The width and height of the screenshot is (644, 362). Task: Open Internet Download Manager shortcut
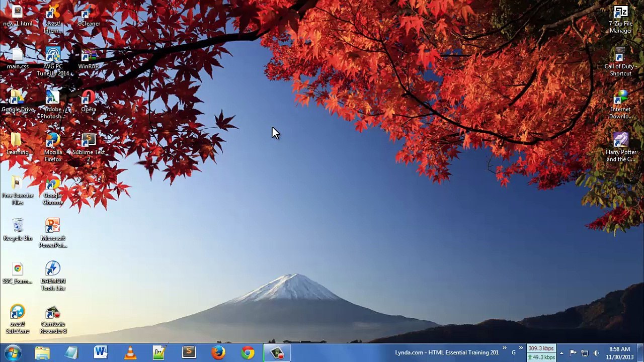pos(620,105)
